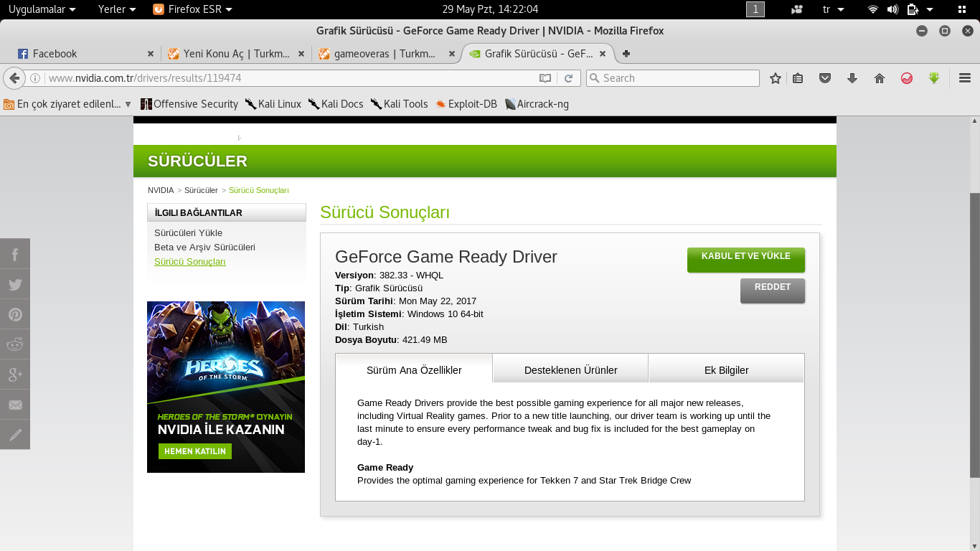Screen dimensions: 980x551
Task: Click the volume speaker icon in top panel
Action: 892,9
